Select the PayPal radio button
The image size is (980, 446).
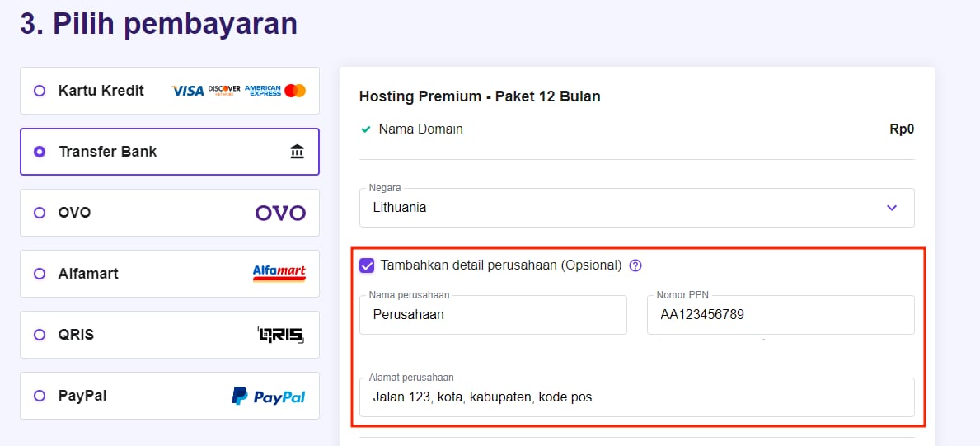coord(40,396)
